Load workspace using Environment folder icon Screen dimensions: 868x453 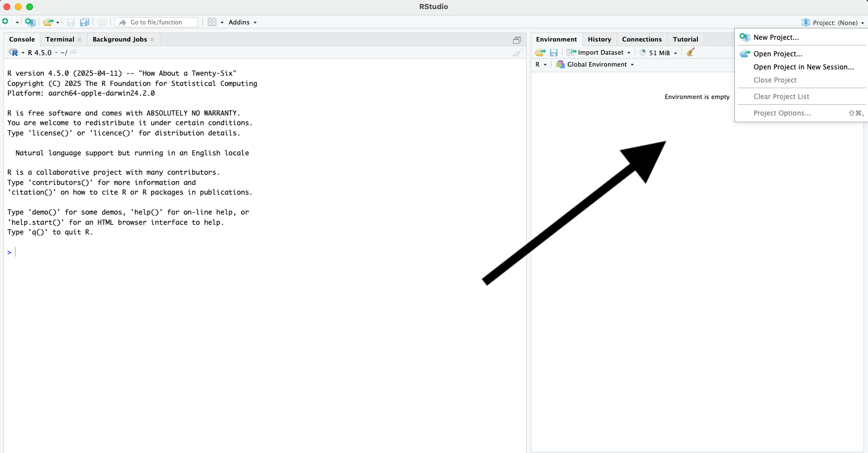pos(540,52)
